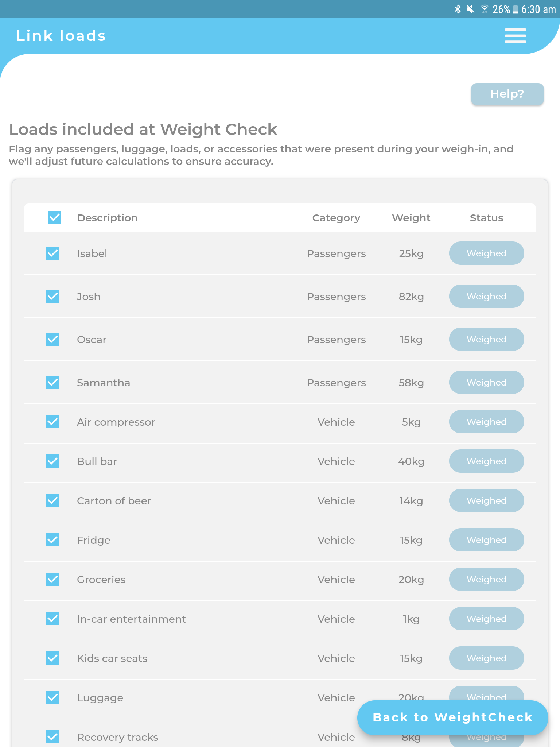Toggle the Samantha checkbox off
This screenshot has height=747, width=560.
[52, 382]
